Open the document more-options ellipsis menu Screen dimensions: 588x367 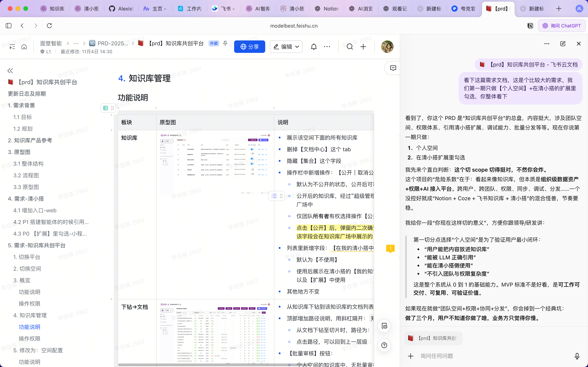pos(327,47)
